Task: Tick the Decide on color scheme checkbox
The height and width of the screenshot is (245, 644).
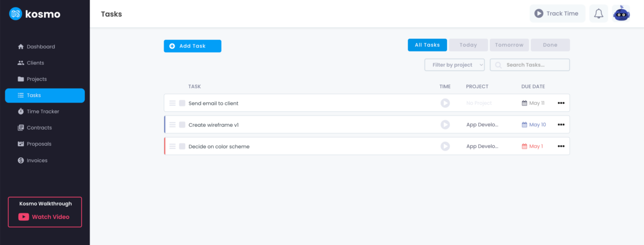Action: 182,146
